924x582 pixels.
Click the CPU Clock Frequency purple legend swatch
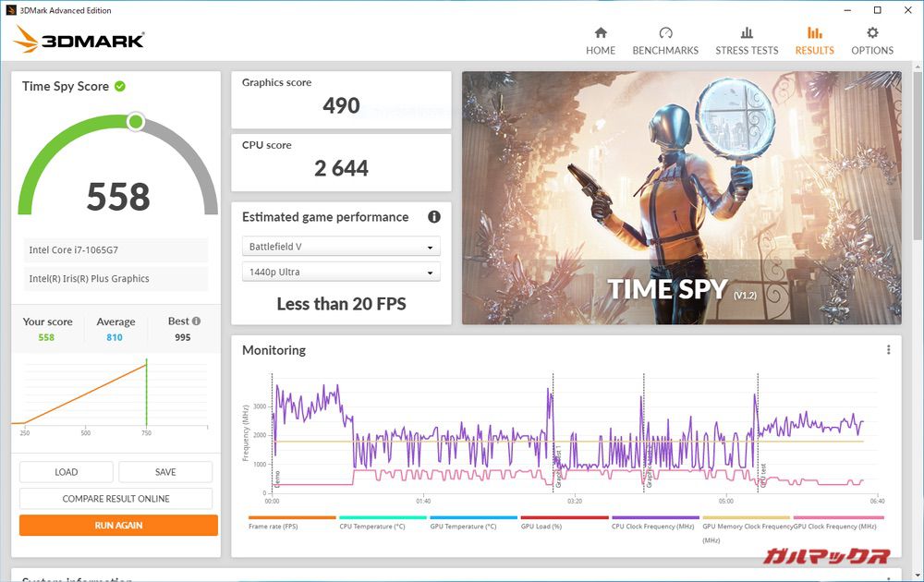point(655,518)
